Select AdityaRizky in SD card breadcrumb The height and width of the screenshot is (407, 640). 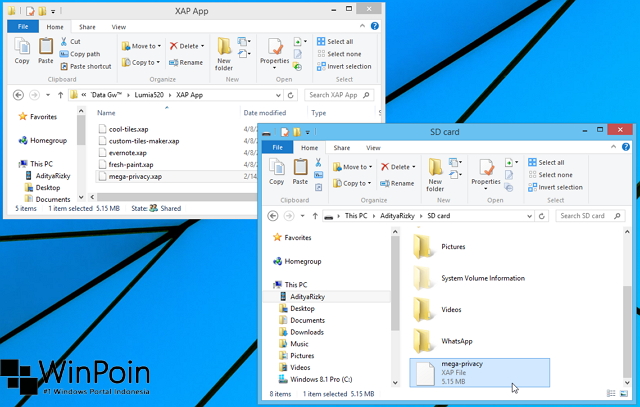click(397, 216)
